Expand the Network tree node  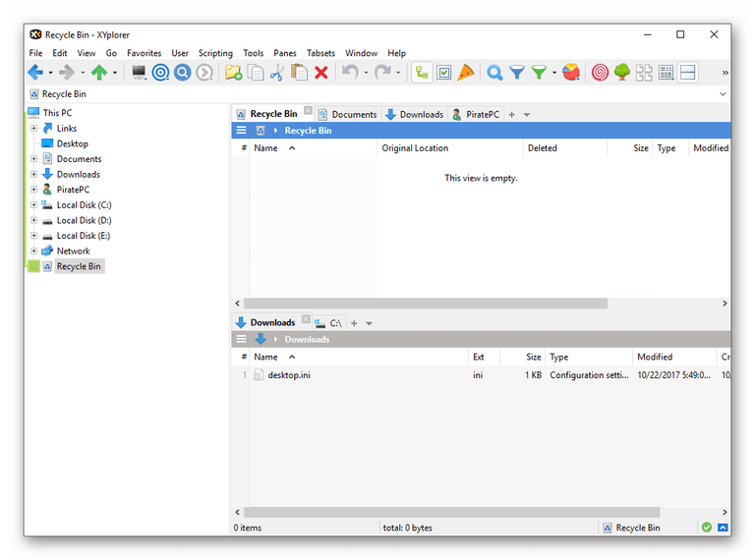[x=33, y=252]
